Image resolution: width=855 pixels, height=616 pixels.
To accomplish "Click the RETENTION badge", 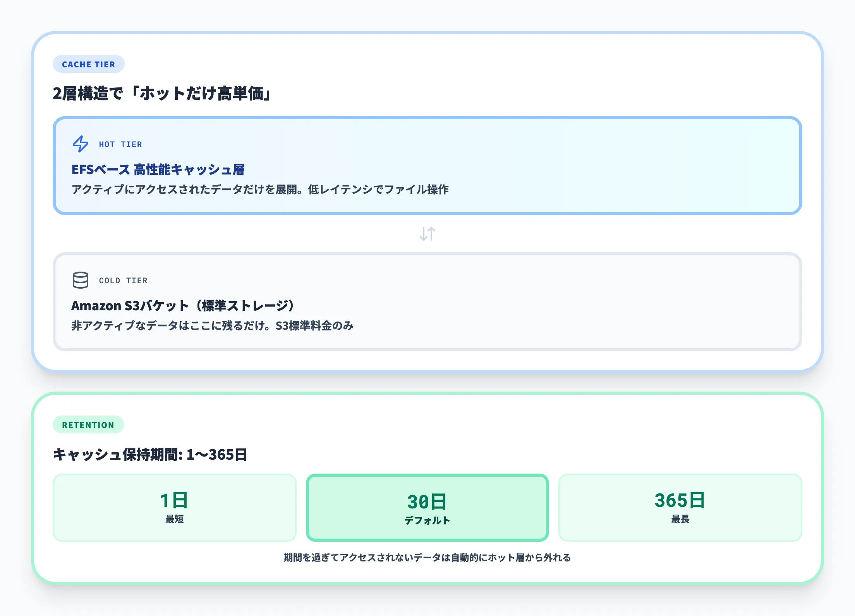I will [x=88, y=425].
